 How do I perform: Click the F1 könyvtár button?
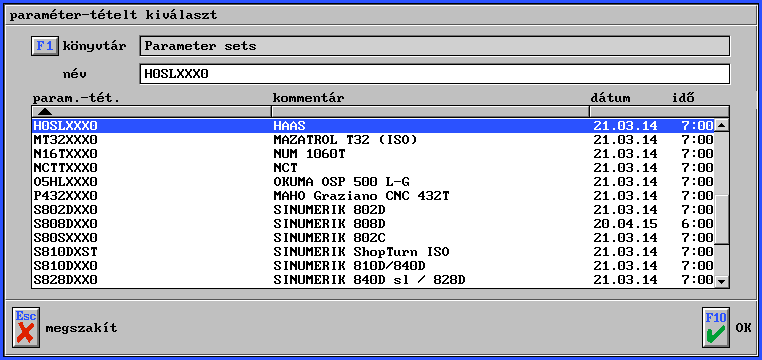coord(45,46)
